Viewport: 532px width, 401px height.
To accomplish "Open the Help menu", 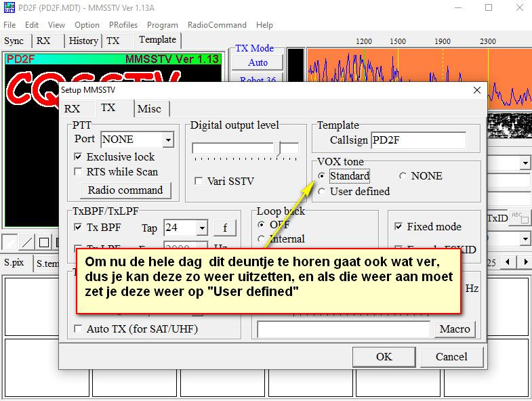I will click(264, 25).
